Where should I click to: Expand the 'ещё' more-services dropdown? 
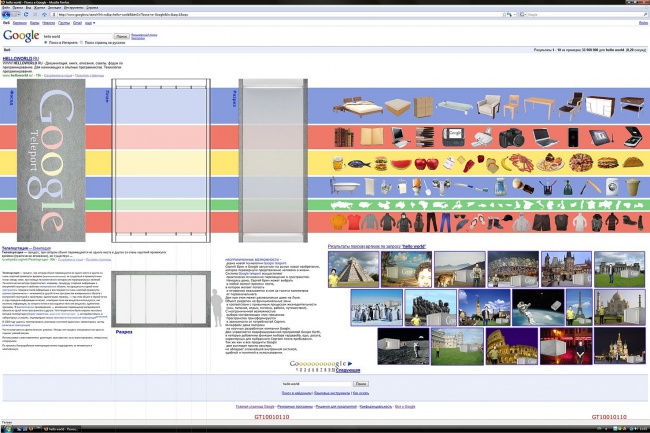pos(90,23)
